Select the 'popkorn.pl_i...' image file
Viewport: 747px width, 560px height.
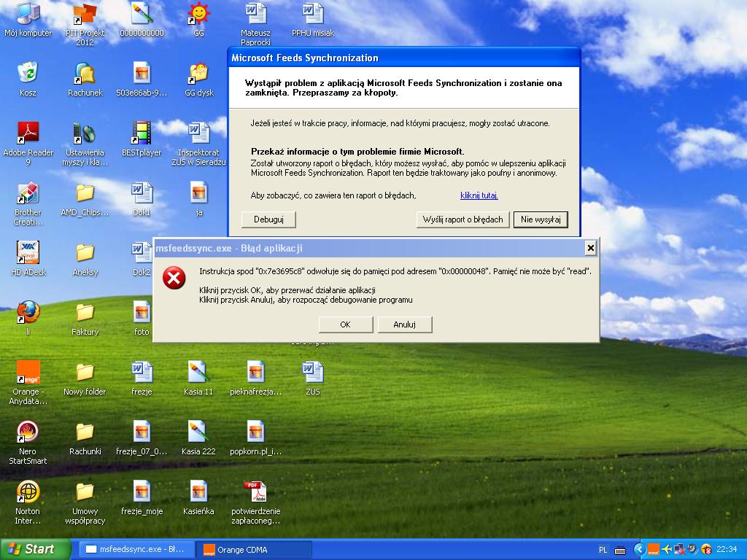255,438
